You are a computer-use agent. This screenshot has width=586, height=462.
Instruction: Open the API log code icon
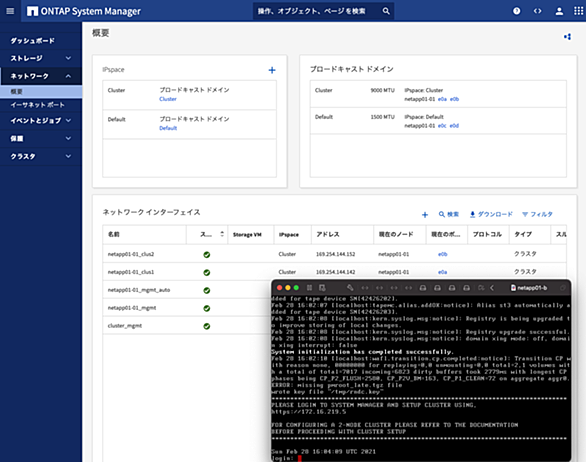coord(537,11)
